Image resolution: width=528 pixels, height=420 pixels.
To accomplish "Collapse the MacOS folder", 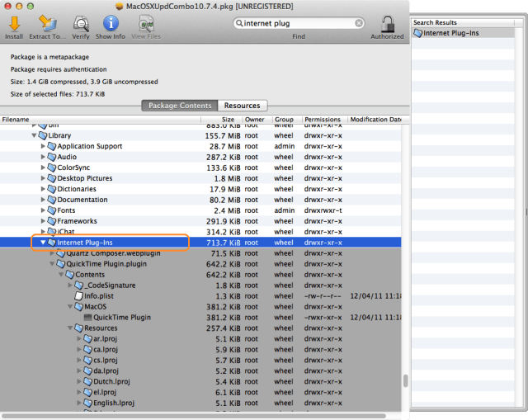I will (x=70, y=306).
